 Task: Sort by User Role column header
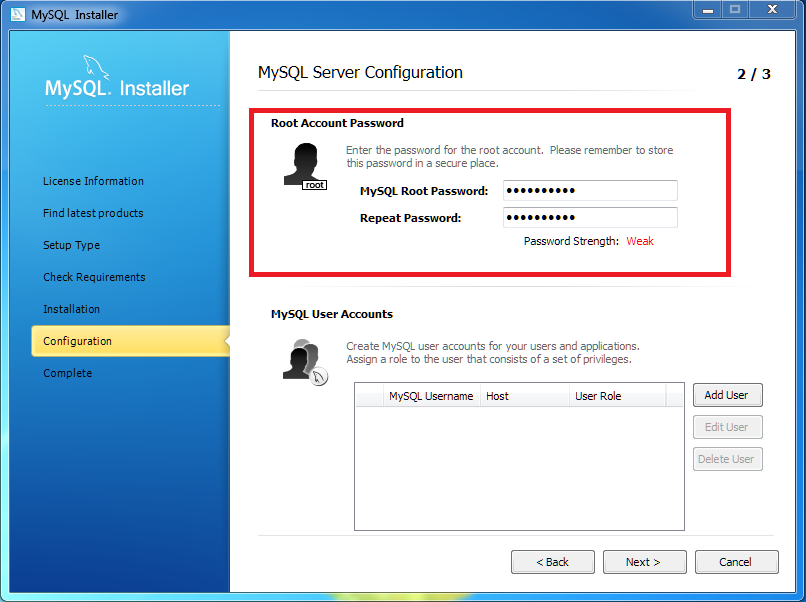[x=617, y=396]
